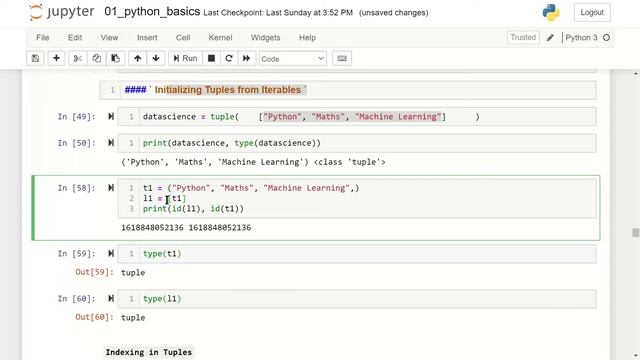The height and width of the screenshot is (360, 640).
Task: Click the pencil edit icon near Trusted
Action: (x=550, y=38)
